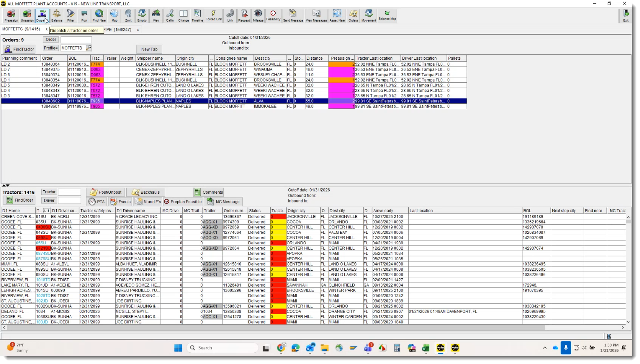Switch to the MOFFETTS (9/1416) tab
The width and height of the screenshot is (640, 364).
click(21, 29)
